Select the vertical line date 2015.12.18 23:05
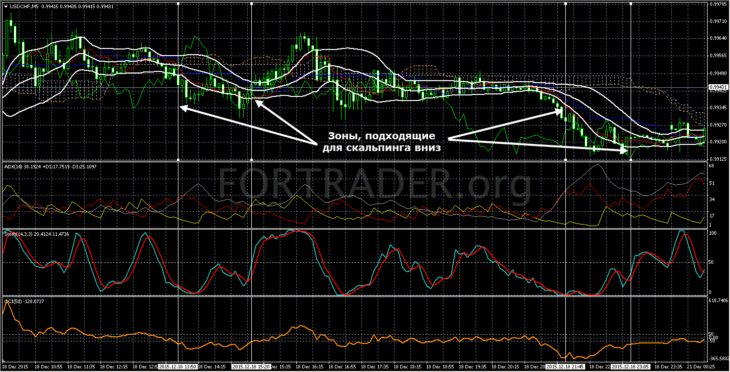730x372 pixels. click(x=631, y=367)
